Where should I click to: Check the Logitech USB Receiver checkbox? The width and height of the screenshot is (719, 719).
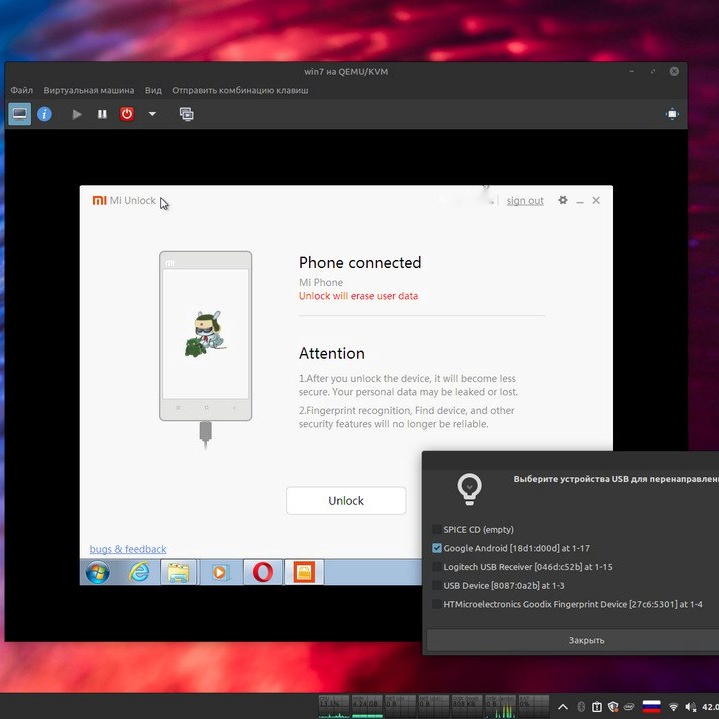(437, 567)
